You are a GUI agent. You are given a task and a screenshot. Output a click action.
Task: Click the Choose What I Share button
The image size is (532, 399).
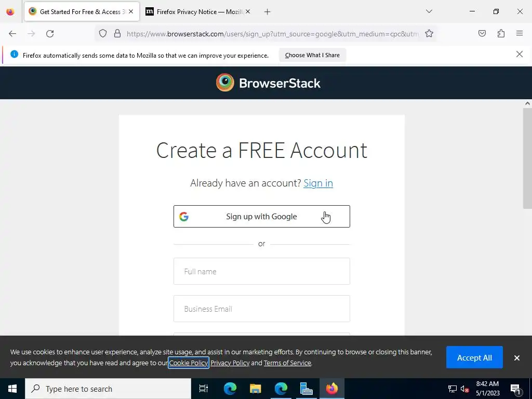(x=312, y=55)
